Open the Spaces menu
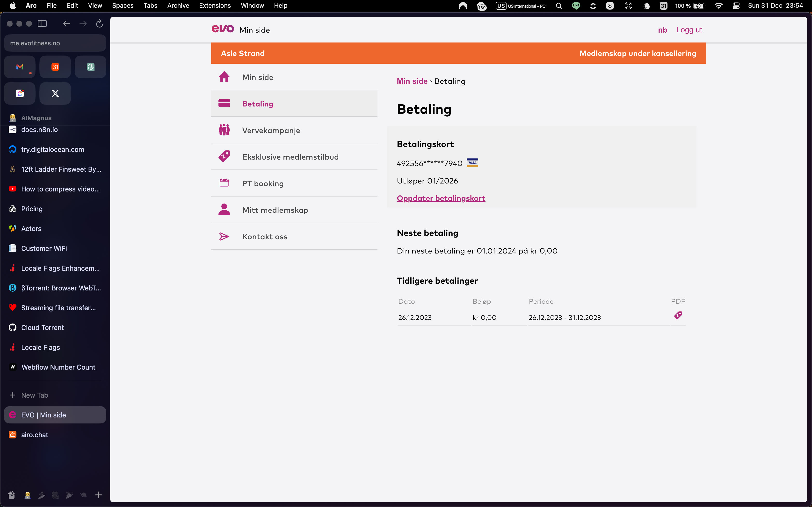The image size is (812, 507). point(123,6)
